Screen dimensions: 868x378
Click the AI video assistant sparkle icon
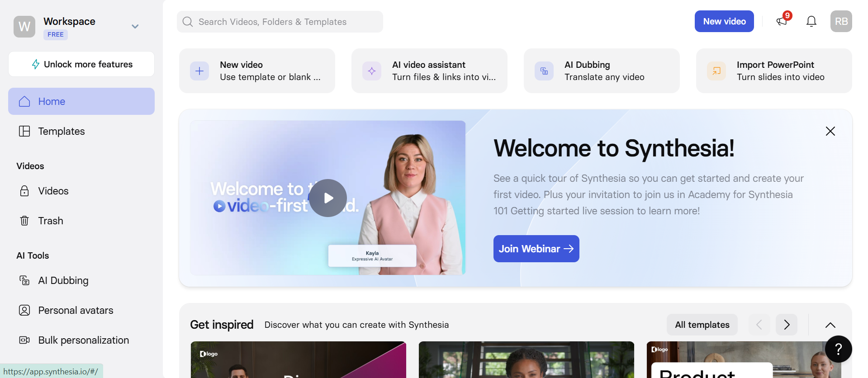tap(372, 71)
